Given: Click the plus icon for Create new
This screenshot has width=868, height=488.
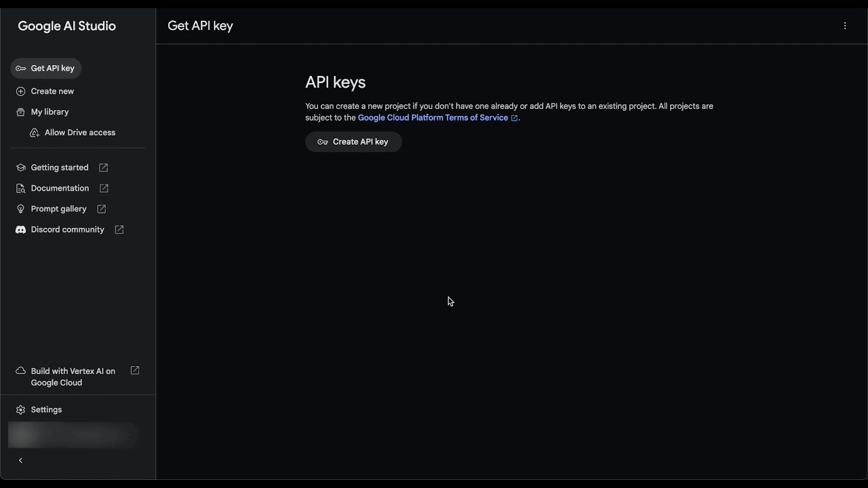Looking at the screenshot, I should 21,92.
